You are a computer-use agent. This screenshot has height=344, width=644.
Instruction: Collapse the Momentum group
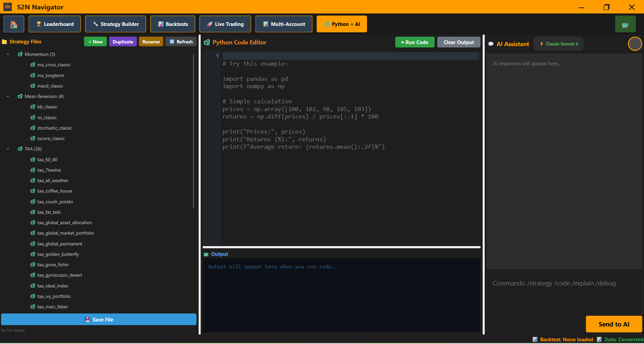coord(8,54)
